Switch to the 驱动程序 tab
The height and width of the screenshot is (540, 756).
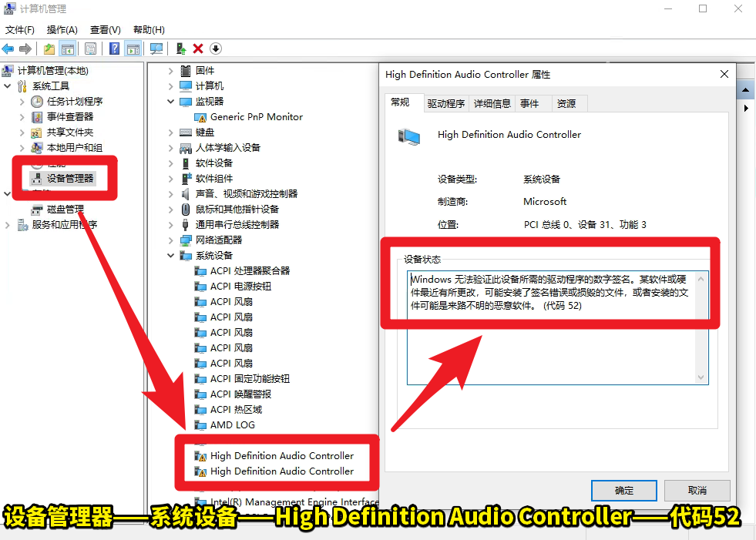446,104
